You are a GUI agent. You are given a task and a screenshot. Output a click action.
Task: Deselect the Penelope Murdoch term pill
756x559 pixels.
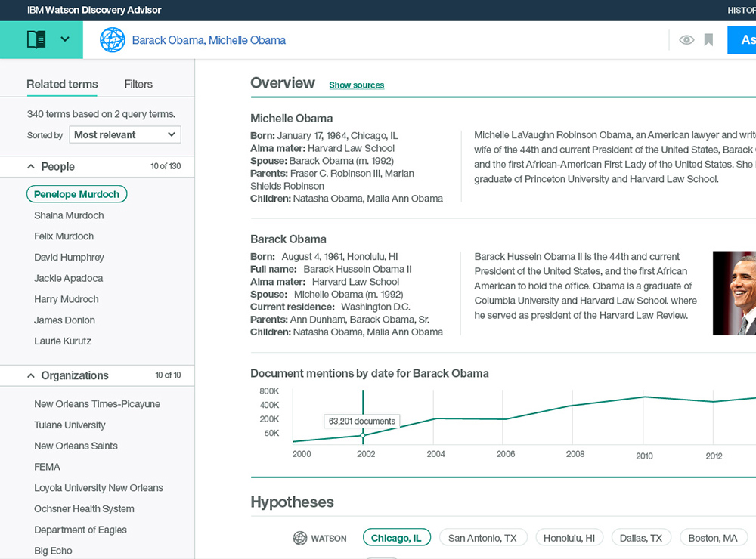pyautogui.click(x=76, y=194)
